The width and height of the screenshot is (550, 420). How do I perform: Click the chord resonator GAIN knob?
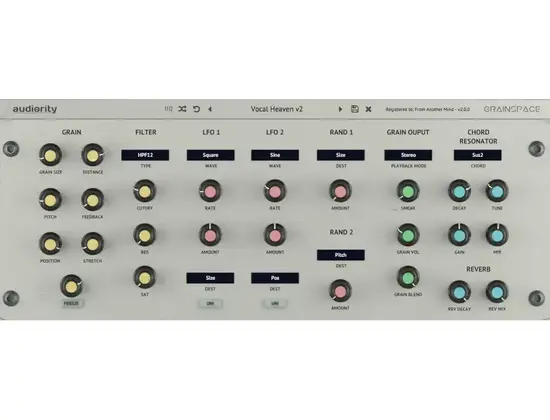460,235
